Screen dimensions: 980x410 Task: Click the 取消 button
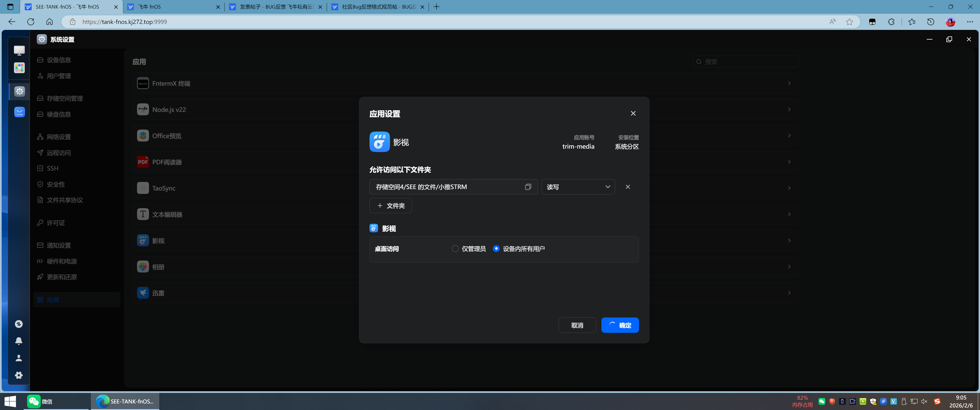coord(577,325)
